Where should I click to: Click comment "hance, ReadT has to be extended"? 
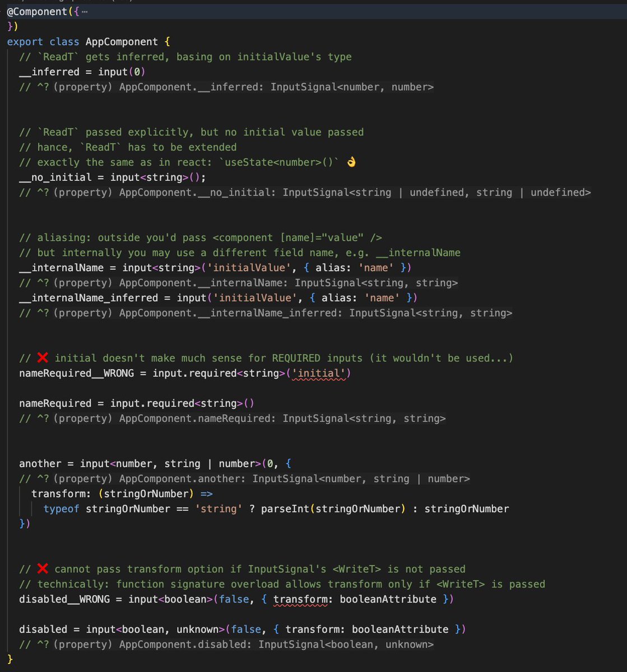click(128, 147)
